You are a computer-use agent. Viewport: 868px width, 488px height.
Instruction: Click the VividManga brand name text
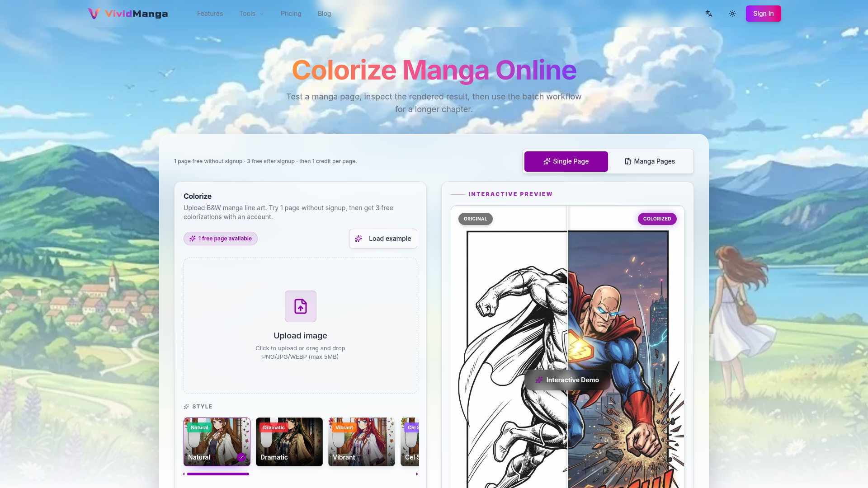(137, 14)
